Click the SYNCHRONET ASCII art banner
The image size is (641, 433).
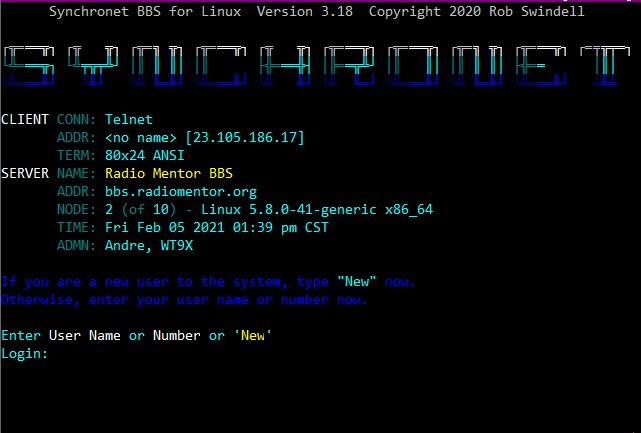point(317,65)
